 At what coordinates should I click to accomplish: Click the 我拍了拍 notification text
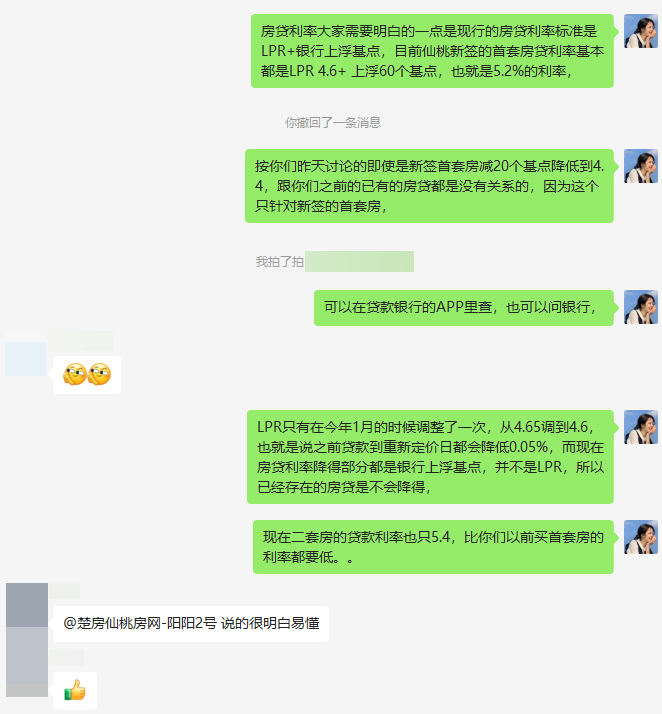pos(280,261)
